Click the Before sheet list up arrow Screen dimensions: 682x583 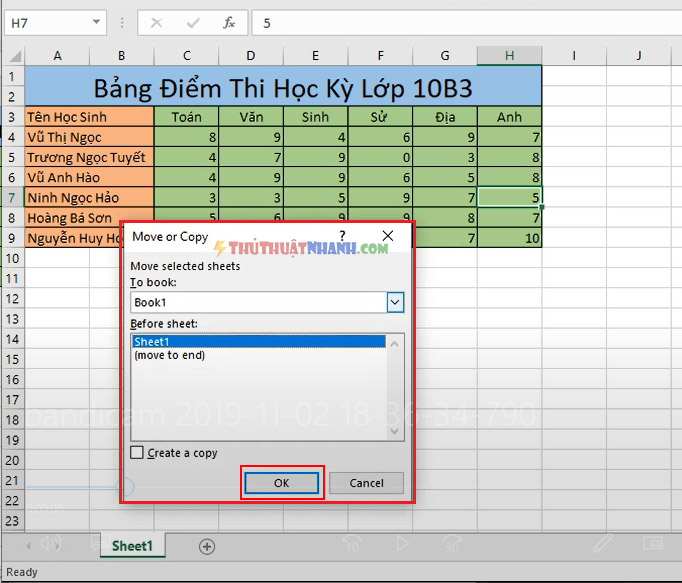coord(394,344)
